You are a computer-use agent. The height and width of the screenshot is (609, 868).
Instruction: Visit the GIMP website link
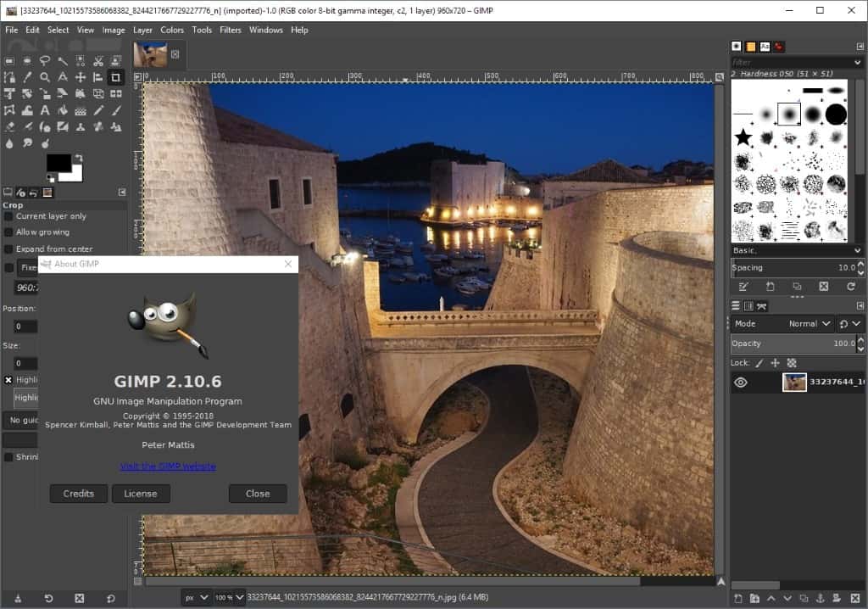[x=167, y=466]
